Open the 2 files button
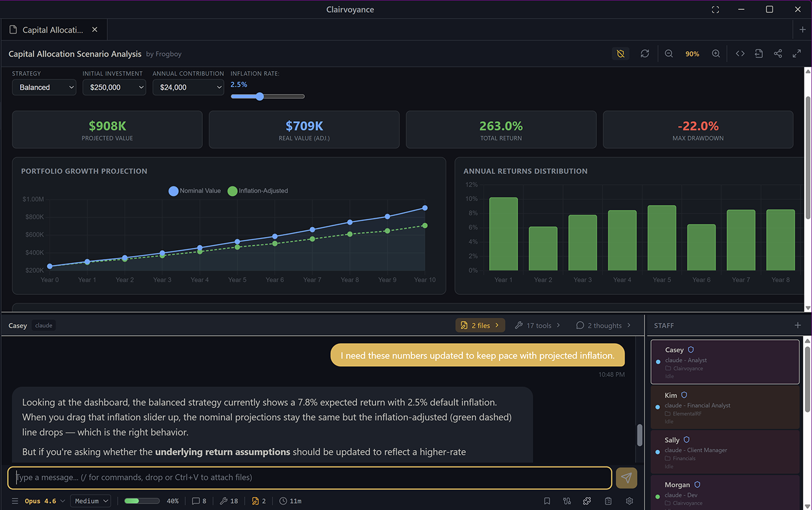This screenshot has height=510, width=812. click(480, 326)
